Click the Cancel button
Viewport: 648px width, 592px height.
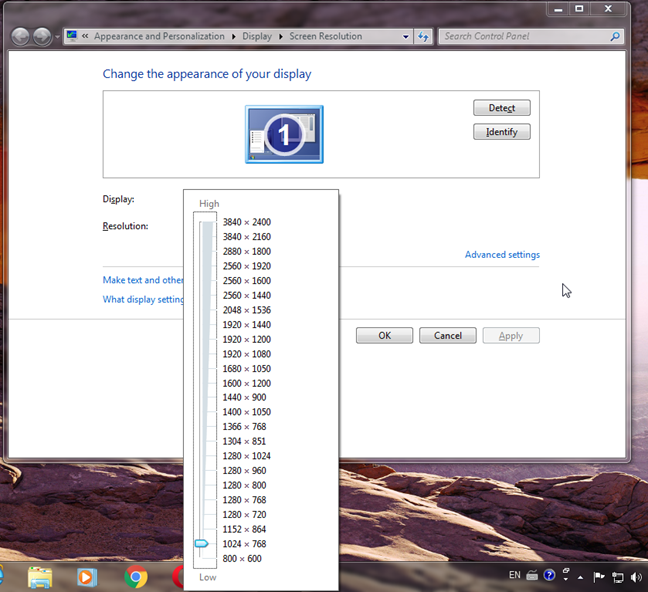[448, 336]
